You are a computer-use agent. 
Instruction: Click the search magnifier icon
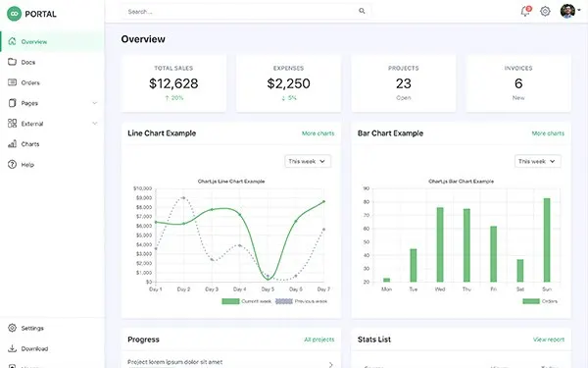pos(362,11)
